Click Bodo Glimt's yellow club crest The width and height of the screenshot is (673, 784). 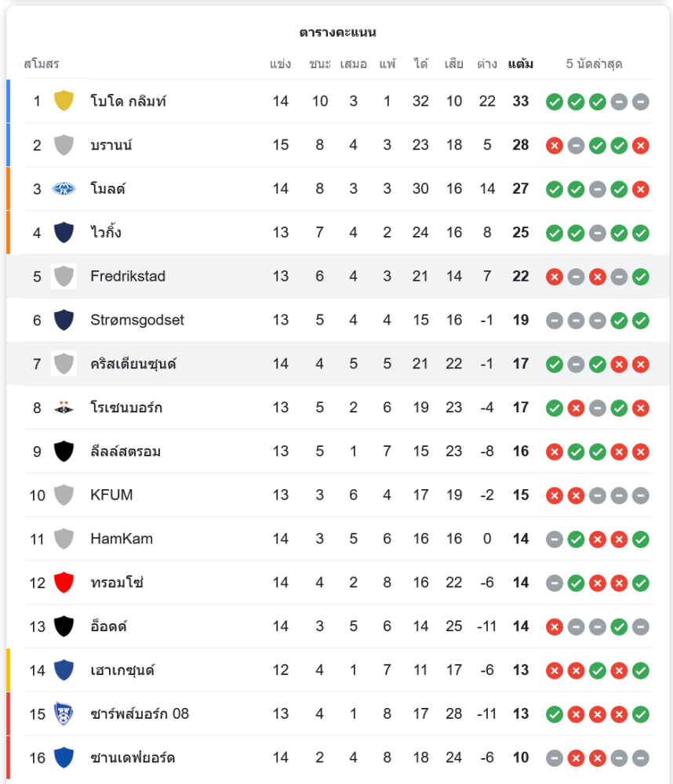click(x=64, y=100)
